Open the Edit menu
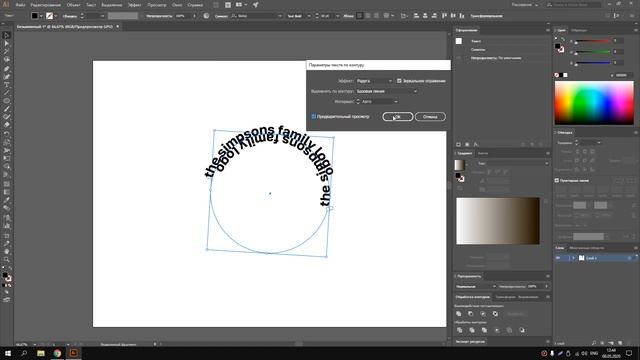Screen dimensions: 640x360 click(46, 5)
